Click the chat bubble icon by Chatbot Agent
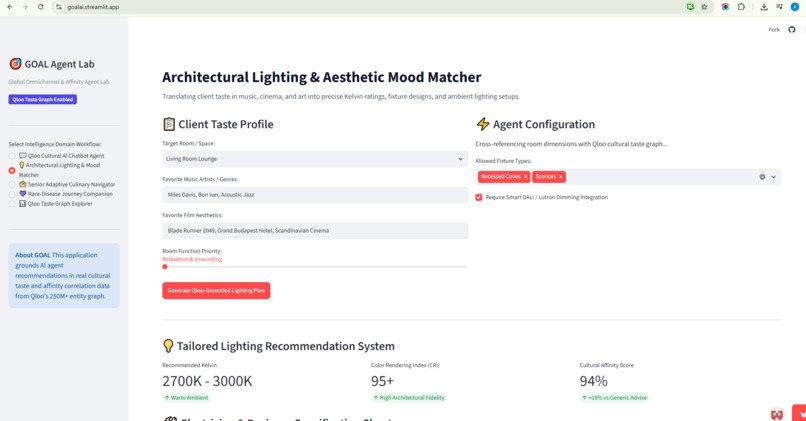The image size is (806, 421). 23,155
